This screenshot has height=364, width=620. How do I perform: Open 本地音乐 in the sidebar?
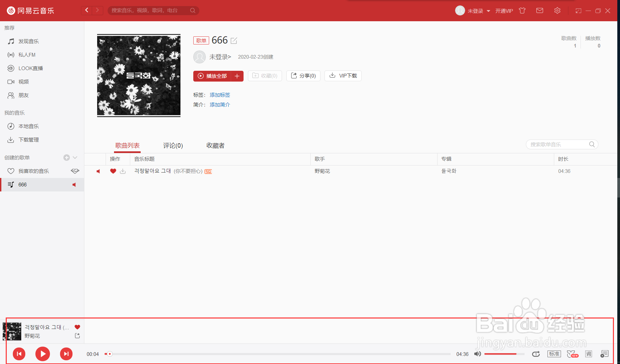point(42,126)
